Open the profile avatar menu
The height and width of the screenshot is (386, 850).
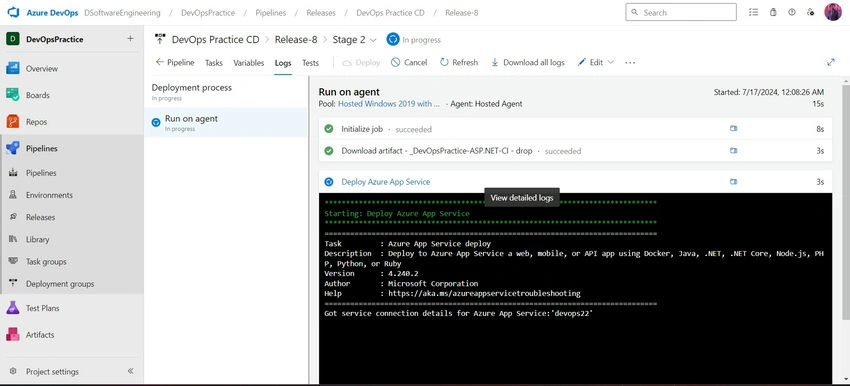click(x=833, y=12)
